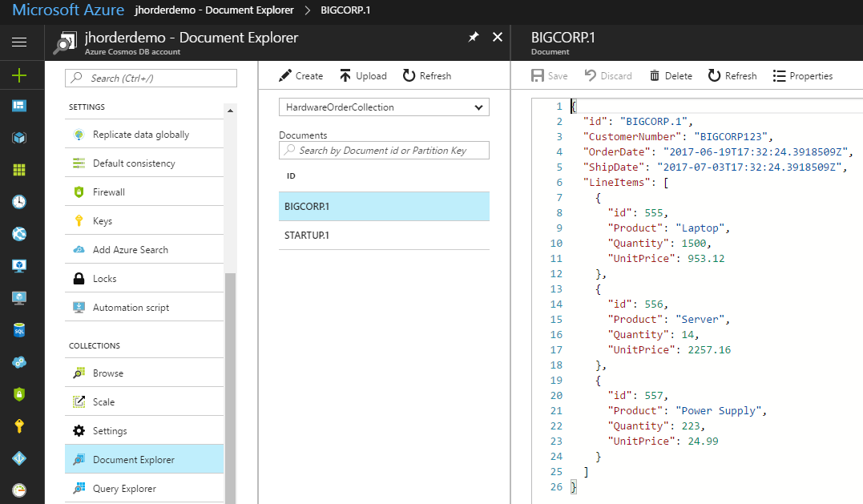Click the "Quantity": 1500 line
This screenshot has height=504, width=863.
point(659,244)
